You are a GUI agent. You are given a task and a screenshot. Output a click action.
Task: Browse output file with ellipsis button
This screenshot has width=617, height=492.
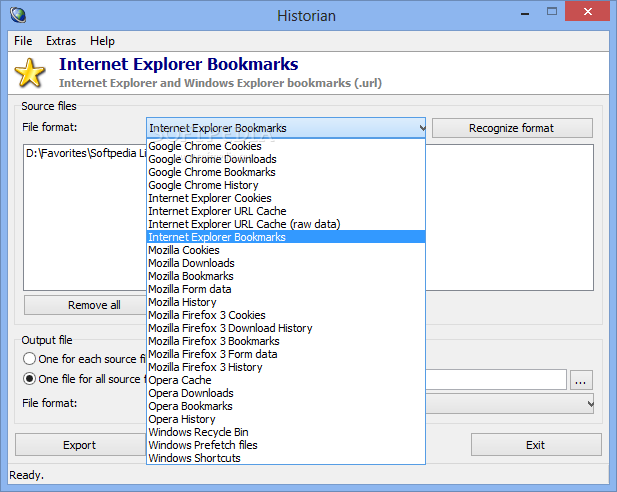click(581, 380)
